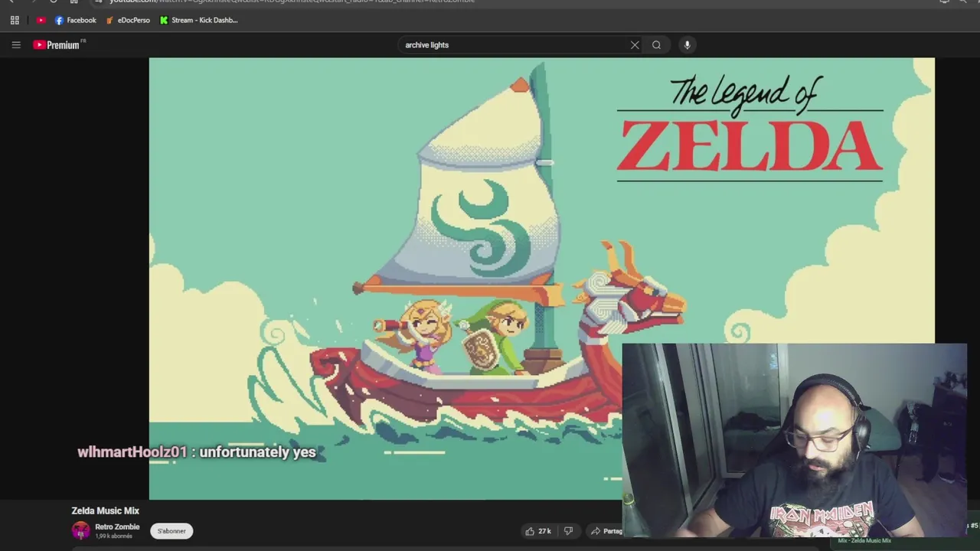Click the 'Mix - Zelda Music Mix' playlist label
Viewport: 980px width, 551px height.
tap(864, 541)
